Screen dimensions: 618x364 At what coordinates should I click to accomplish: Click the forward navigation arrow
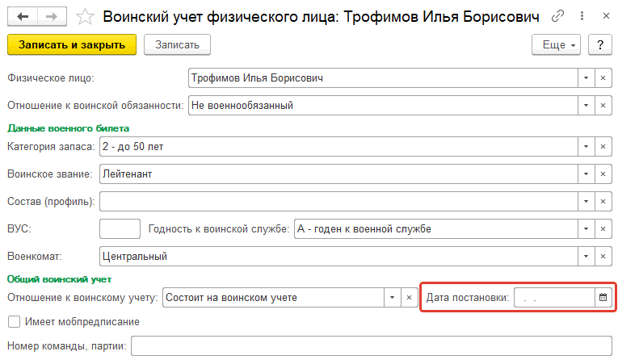(52, 16)
